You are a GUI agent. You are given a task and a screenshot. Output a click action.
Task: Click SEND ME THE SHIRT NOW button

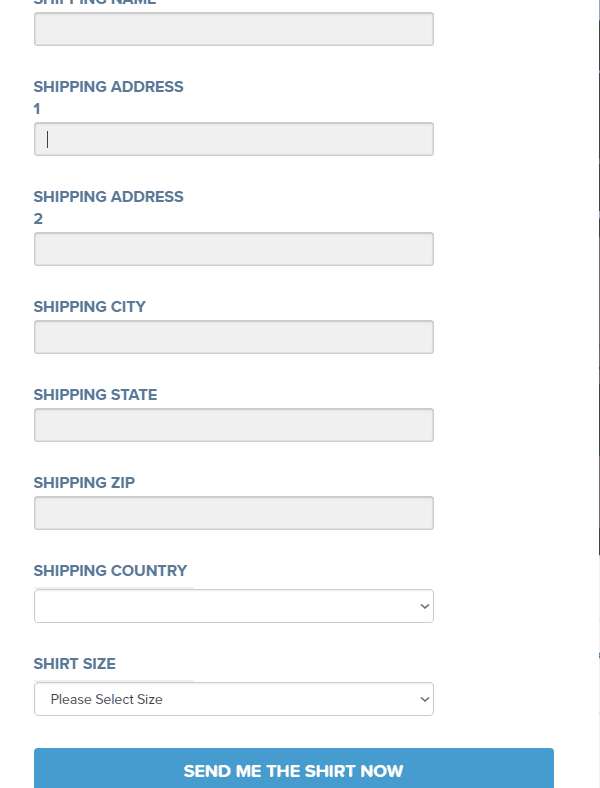click(294, 769)
